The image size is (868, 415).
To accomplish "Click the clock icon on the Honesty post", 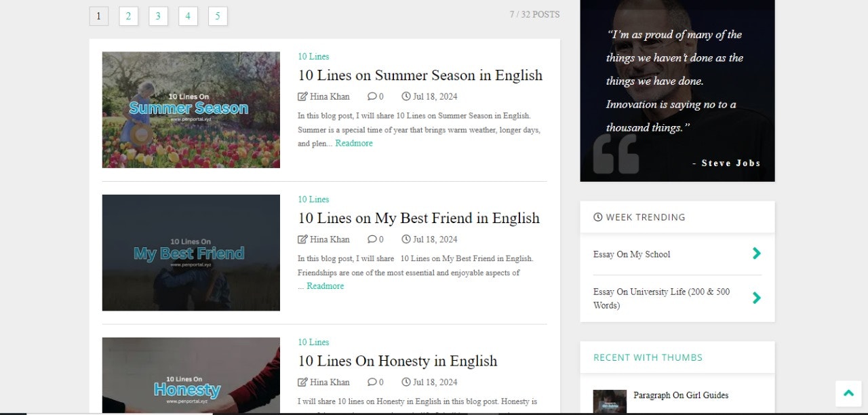I will (406, 382).
